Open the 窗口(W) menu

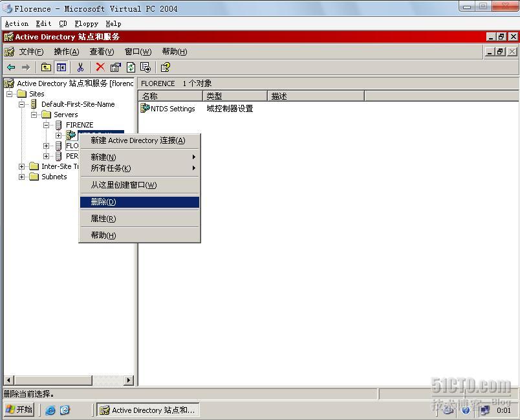[138, 52]
